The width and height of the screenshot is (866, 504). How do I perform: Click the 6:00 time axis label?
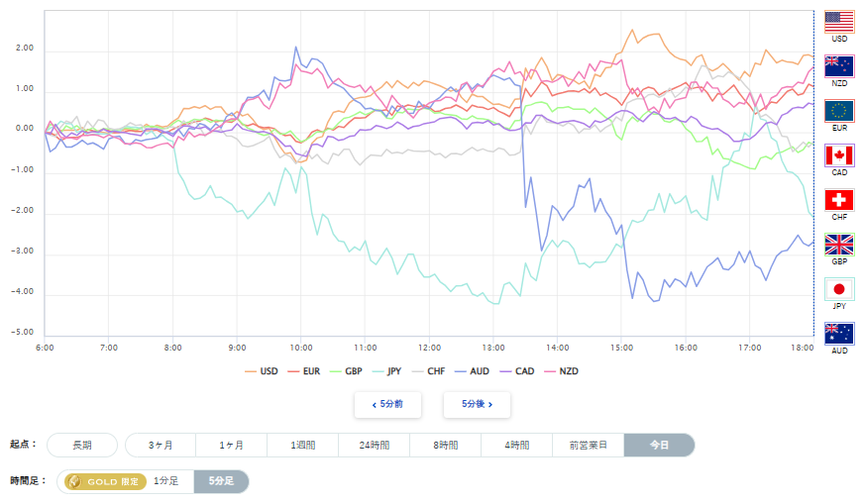[45, 348]
